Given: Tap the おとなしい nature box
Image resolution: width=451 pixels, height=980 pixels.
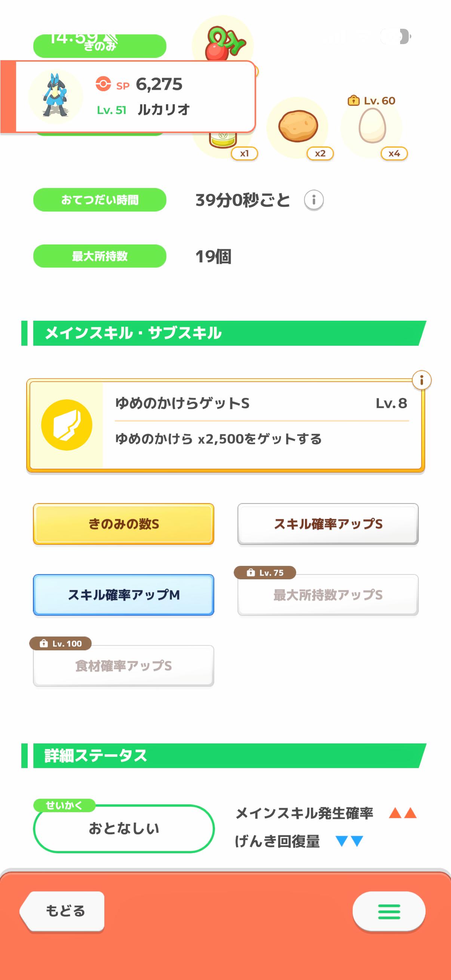Looking at the screenshot, I should tap(124, 828).
